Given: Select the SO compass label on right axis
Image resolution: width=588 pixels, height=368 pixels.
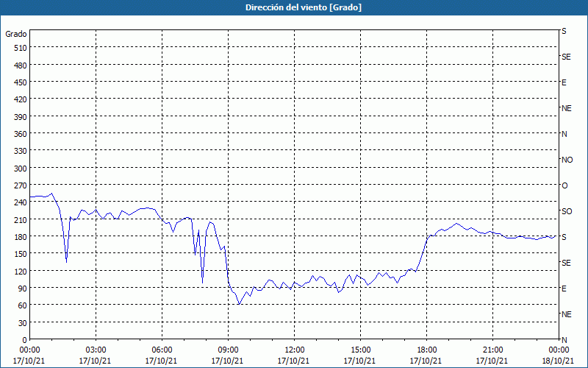Looking at the screenshot, I should coord(567,211).
